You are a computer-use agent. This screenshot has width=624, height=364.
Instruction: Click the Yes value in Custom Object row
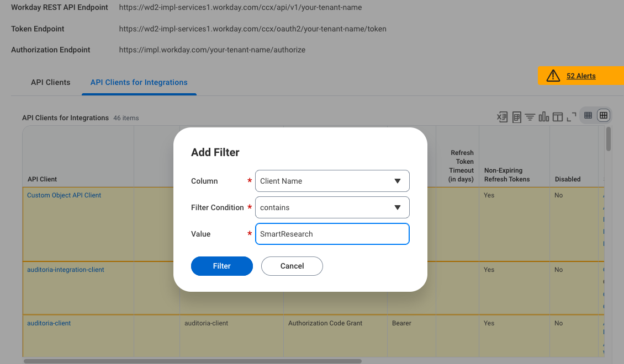489,195
